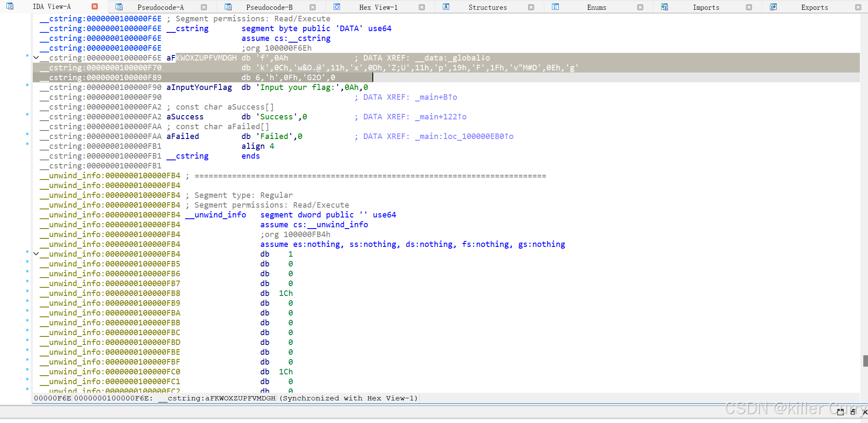
Task: Click the Pseudocode-A tab icon
Action: click(x=119, y=7)
